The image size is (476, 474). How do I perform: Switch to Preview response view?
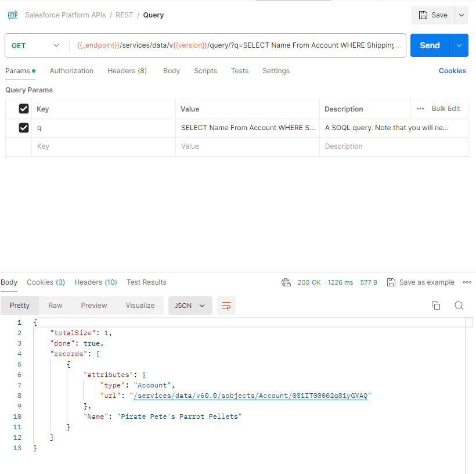tap(94, 306)
